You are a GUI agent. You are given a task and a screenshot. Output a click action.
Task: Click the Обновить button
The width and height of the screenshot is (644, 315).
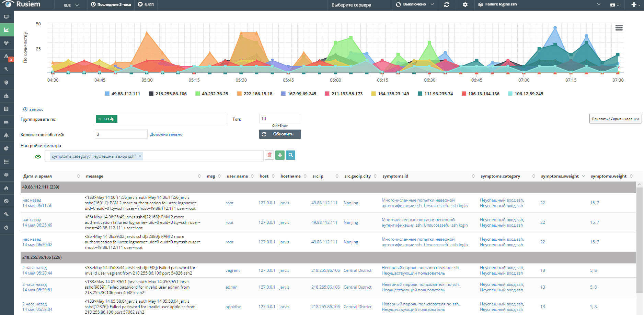click(280, 134)
